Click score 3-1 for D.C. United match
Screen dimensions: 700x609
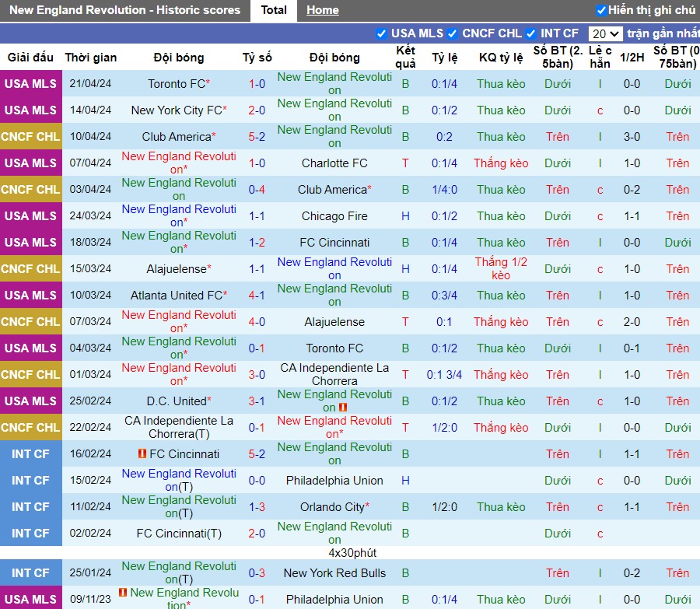coord(257,401)
